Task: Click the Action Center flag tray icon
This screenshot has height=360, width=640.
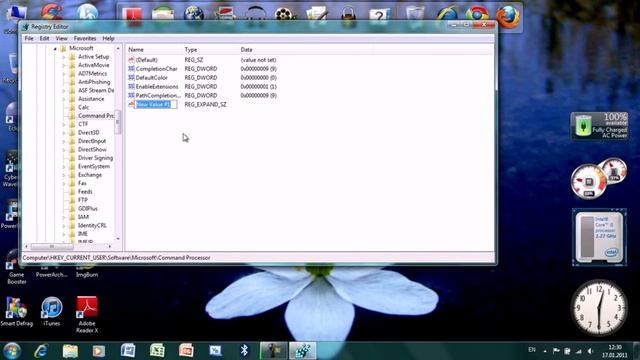Action: (556, 351)
